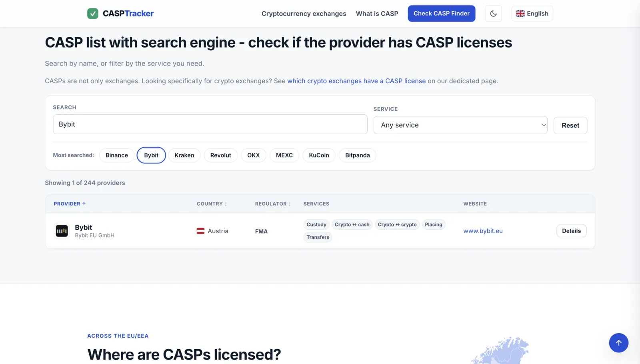Click the Crypto ↔ cash service tag
The image size is (640, 364).
[352, 225]
